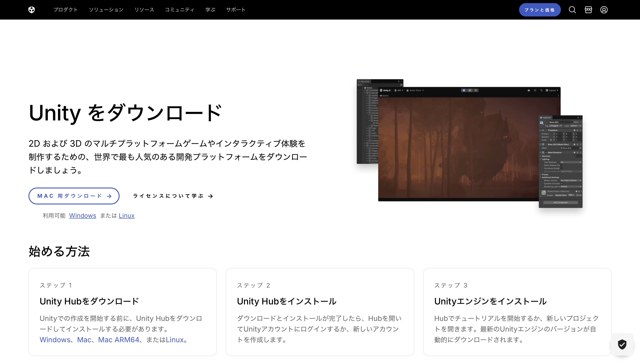Click the store cart icon in the navbar
Image resolution: width=640 pixels, height=364 pixels.
click(588, 10)
